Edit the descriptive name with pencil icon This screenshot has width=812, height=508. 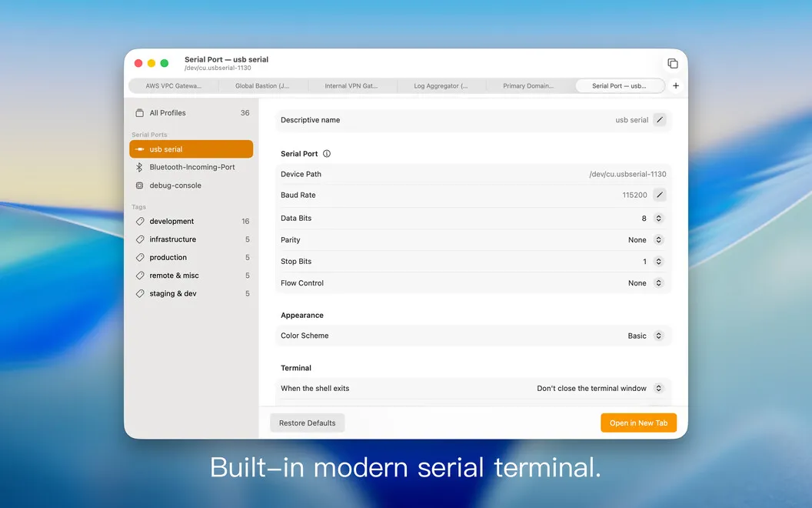[659, 120]
